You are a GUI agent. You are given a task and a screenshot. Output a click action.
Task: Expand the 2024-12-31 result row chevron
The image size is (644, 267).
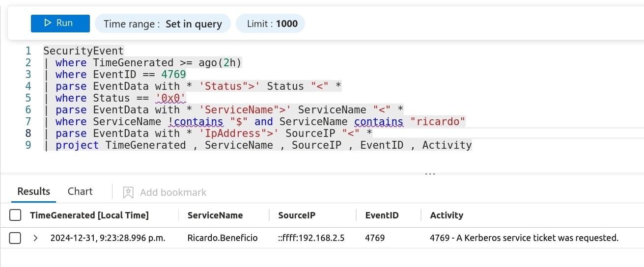point(35,238)
